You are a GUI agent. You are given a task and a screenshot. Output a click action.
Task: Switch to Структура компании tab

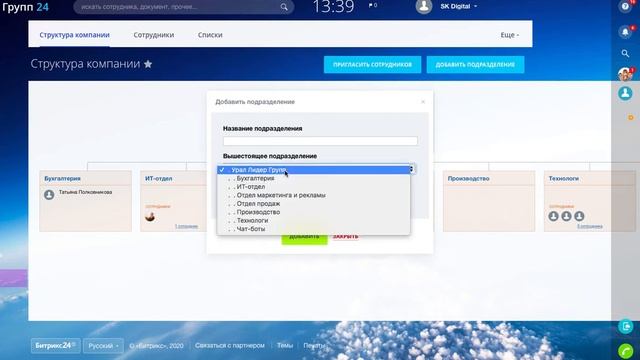coord(74,35)
